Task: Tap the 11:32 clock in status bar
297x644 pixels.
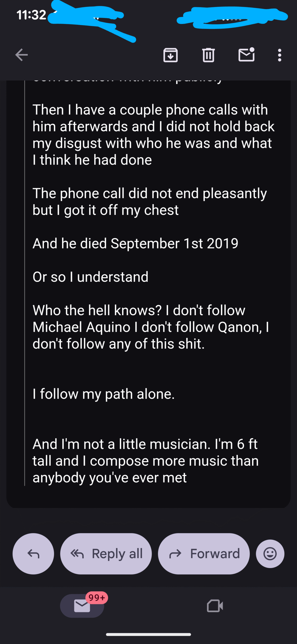Action: pos(31,15)
